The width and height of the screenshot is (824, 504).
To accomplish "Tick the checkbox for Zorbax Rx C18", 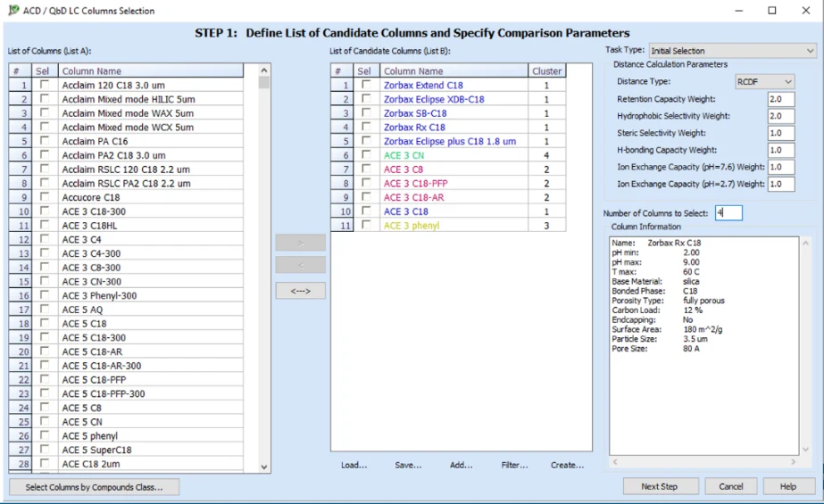I will click(366, 126).
